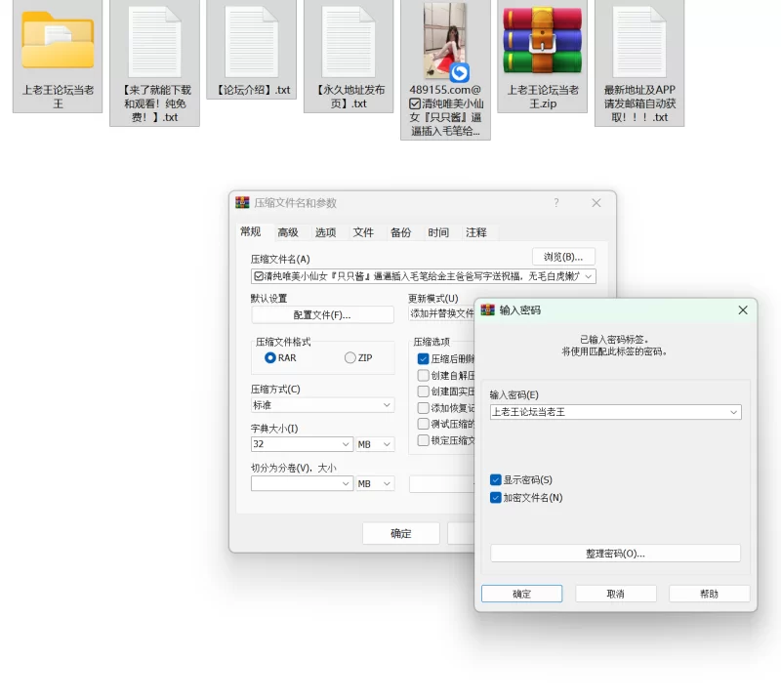Expand the 输入密码(E) dropdown arrow
Image resolution: width=781 pixels, height=700 pixels.
click(x=733, y=412)
